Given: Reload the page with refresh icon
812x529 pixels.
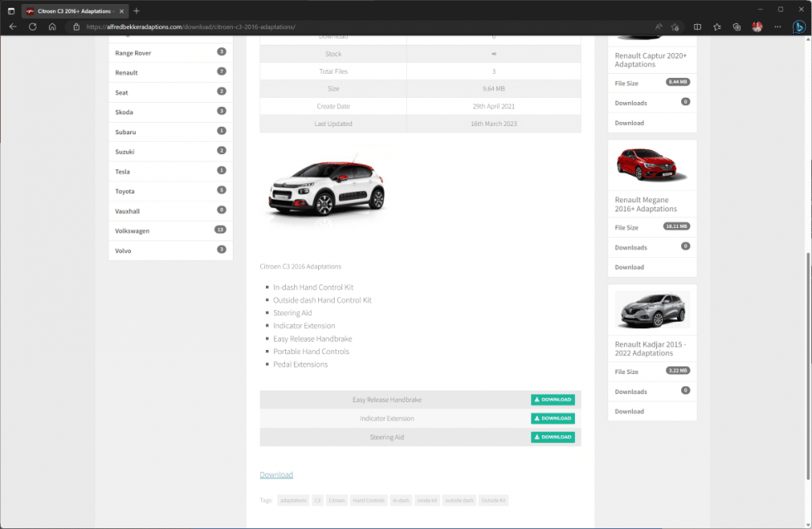Looking at the screenshot, I should coord(32,27).
